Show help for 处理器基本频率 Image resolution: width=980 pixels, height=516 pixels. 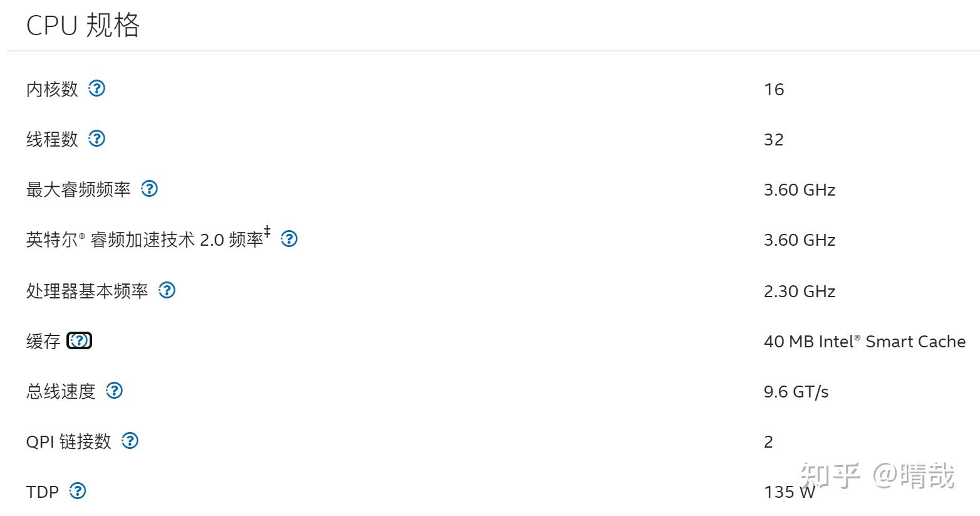click(167, 290)
